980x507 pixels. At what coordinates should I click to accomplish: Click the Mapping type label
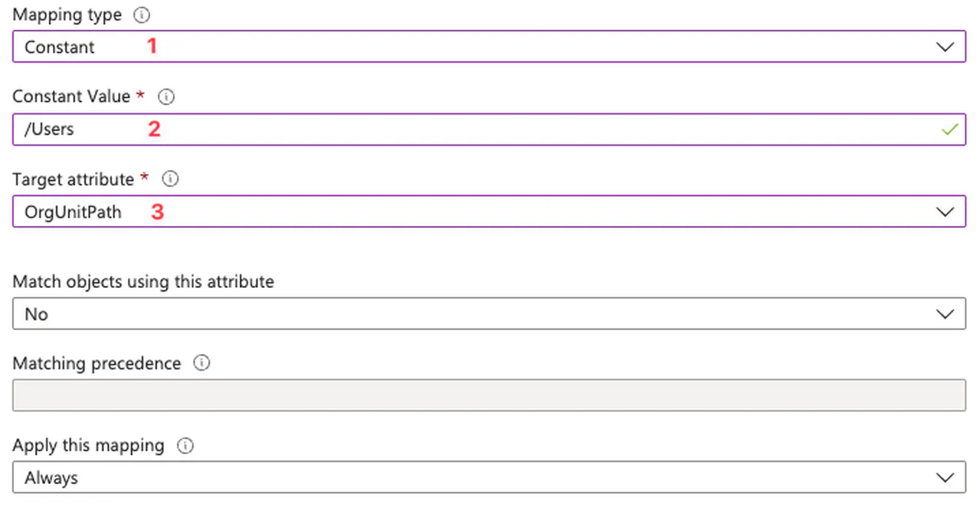pyautogui.click(x=67, y=15)
